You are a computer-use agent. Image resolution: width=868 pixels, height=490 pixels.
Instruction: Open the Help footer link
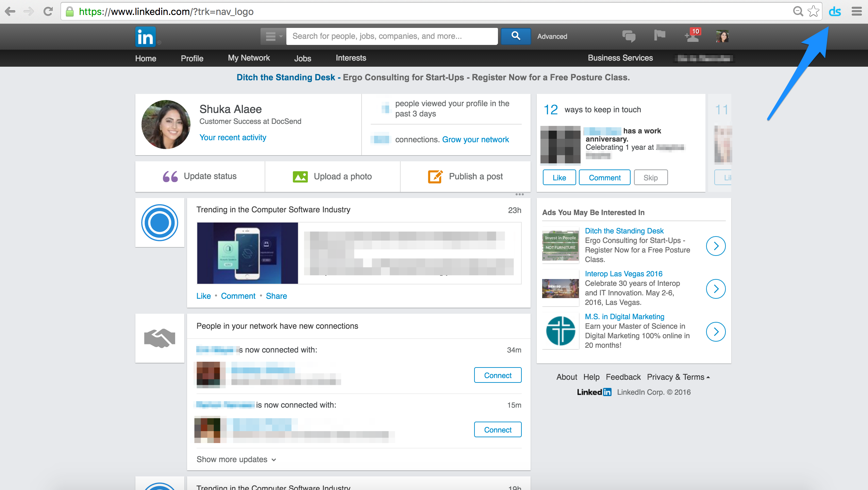click(x=591, y=377)
